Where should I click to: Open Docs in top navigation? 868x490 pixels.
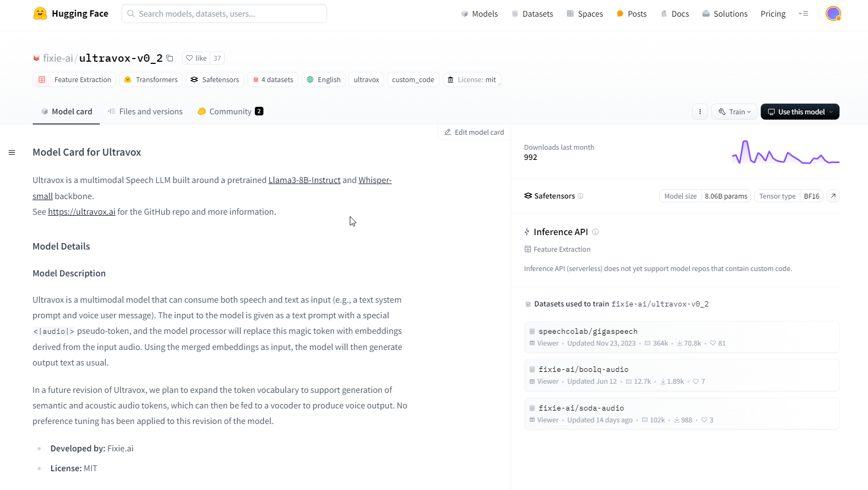click(674, 14)
